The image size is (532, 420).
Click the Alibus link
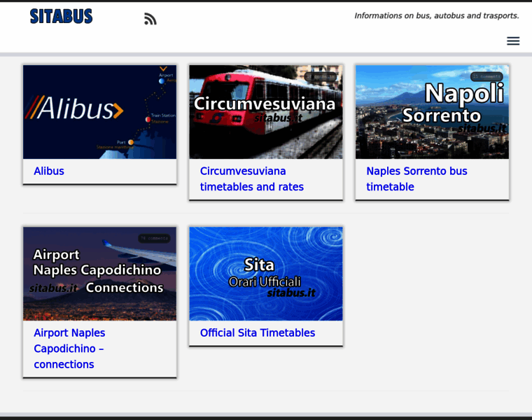[49, 171]
